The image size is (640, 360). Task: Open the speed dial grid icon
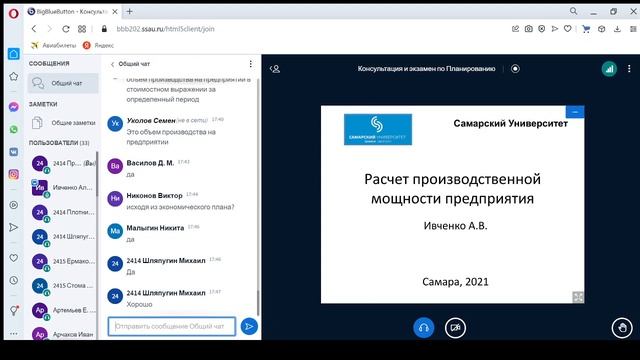pos(82,29)
